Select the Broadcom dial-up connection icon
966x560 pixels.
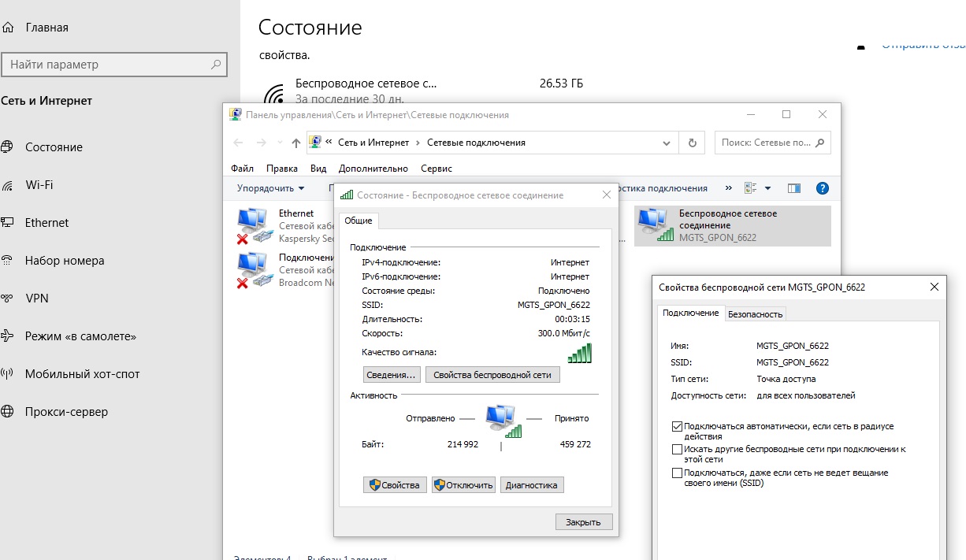pyautogui.click(x=252, y=268)
